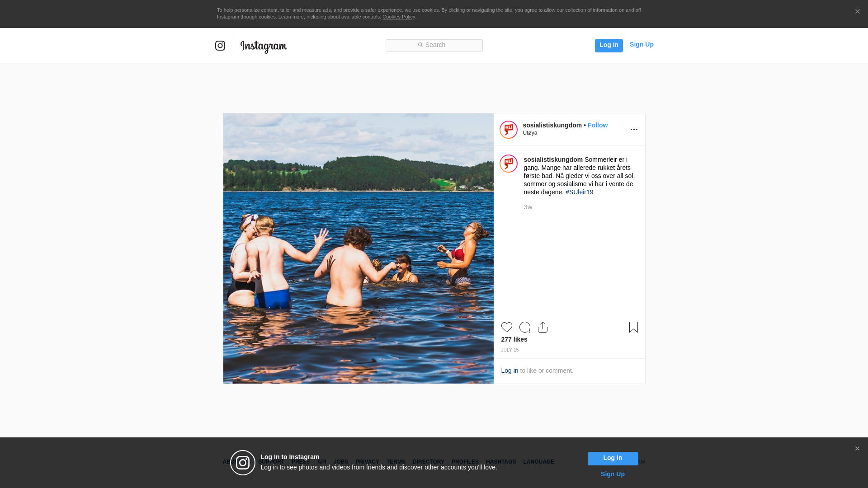Viewport: 868px width, 488px height.
Task: Open the Utøya location link
Action: click(x=530, y=133)
